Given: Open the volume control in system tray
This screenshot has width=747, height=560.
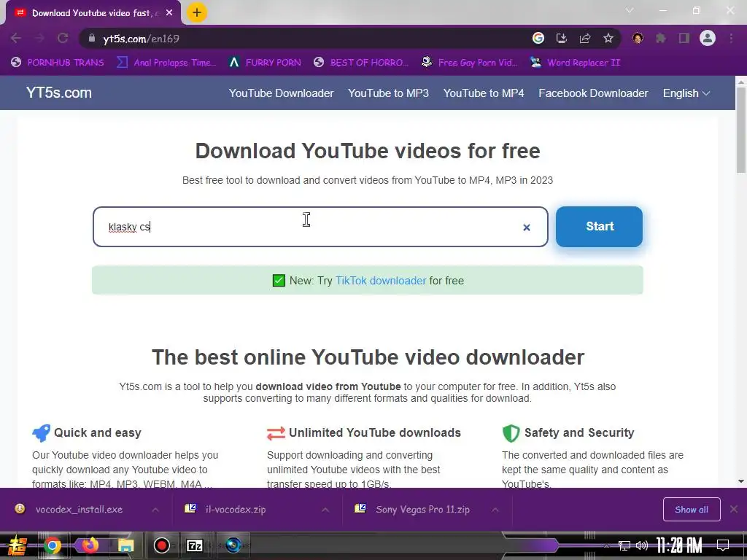Looking at the screenshot, I should [x=642, y=545].
